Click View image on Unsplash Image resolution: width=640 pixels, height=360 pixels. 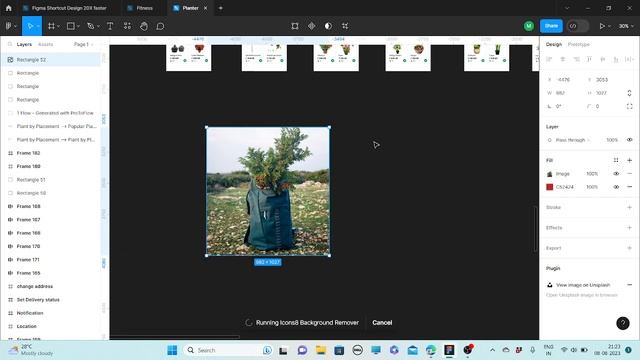pos(583,285)
